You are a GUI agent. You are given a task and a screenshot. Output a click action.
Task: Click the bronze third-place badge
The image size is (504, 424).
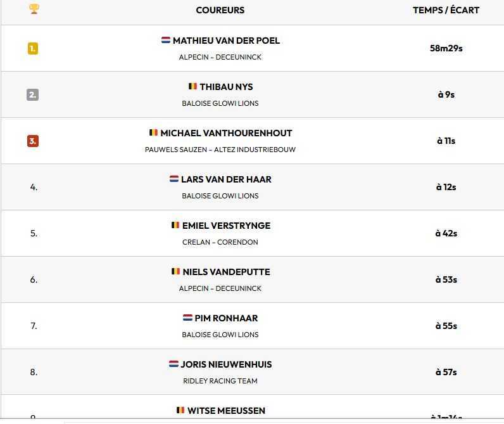pyautogui.click(x=33, y=141)
